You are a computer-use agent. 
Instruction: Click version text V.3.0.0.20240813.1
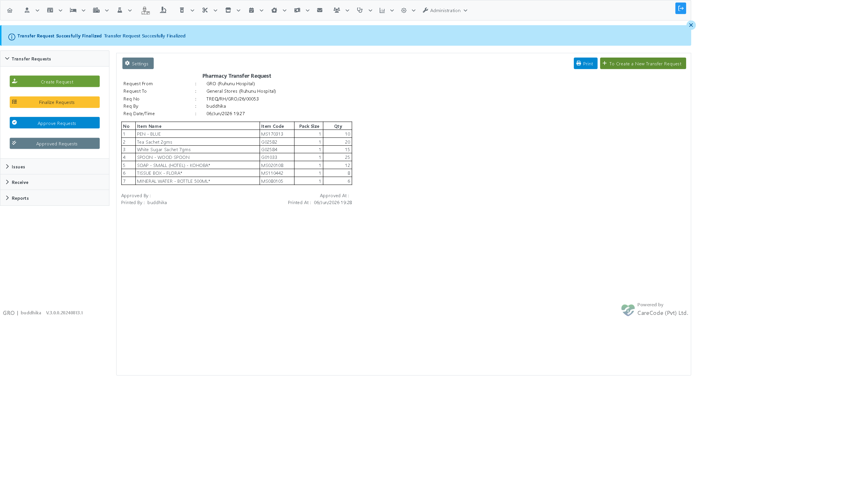coord(65,313)
